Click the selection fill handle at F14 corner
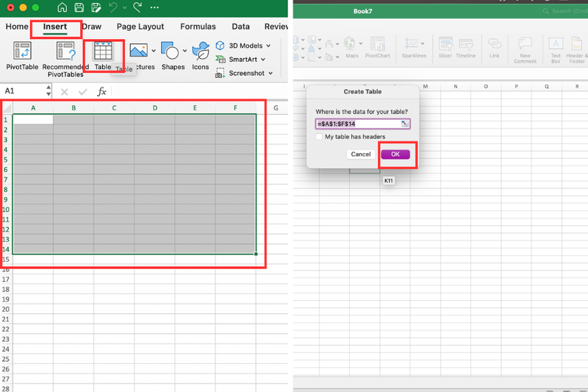The height and width of the screenshot is (392, 588). (x=256, y=254)
